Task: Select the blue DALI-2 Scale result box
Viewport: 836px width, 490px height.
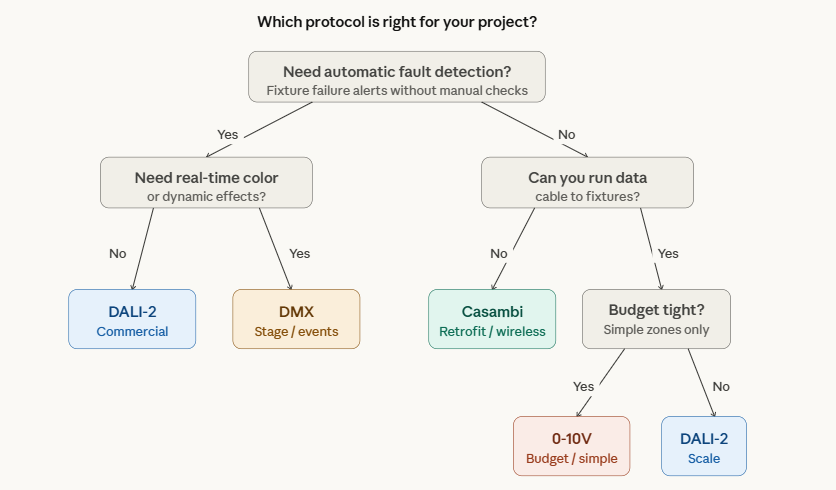Action: coord(704,446)
